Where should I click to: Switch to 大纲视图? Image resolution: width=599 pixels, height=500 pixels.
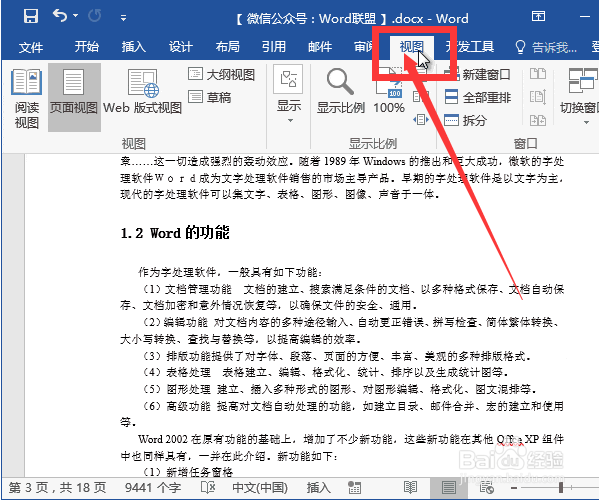click(x=222, y=74)
